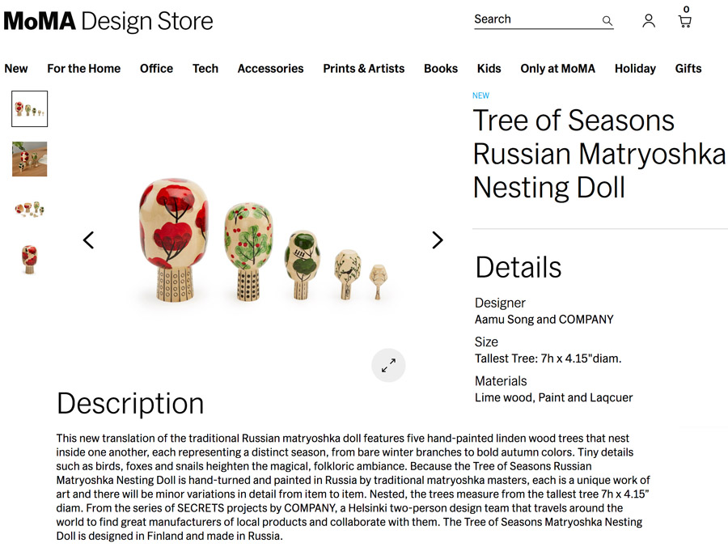Click the Search input field
The width and height of the screenshot is (728, 560).
[x=536, y=19]
